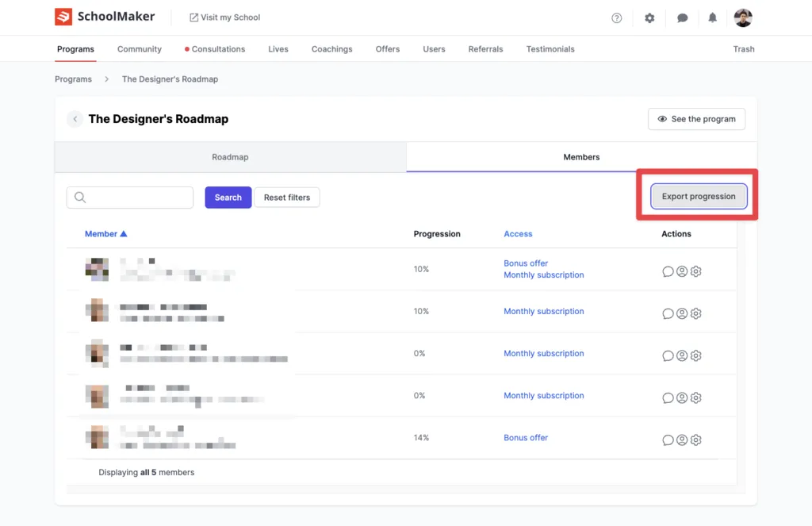Image resolution: width=812 pixels, height=526 pixels.
Task: Click See the program button
Action: point(696,119)
